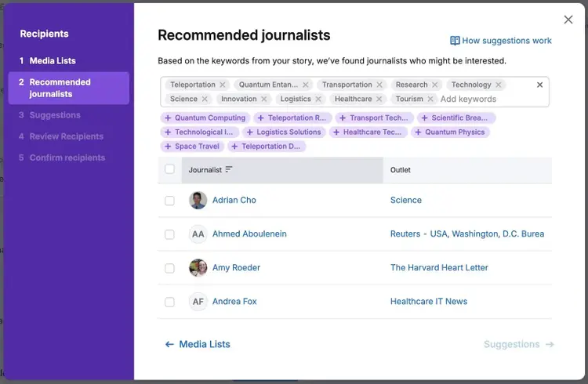This screenshot has height=384, width=588.
Task: Remove the Innovation keyword tag
Action: point(264,99)
